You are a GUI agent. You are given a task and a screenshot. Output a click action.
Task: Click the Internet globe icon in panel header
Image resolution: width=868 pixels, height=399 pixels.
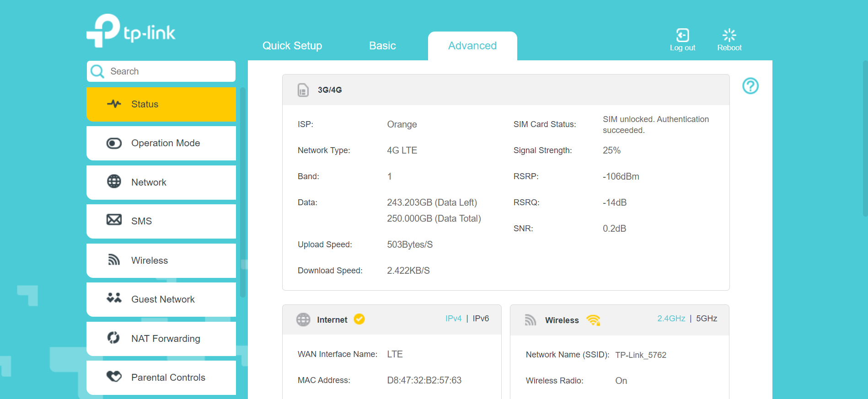click(303, 319)
